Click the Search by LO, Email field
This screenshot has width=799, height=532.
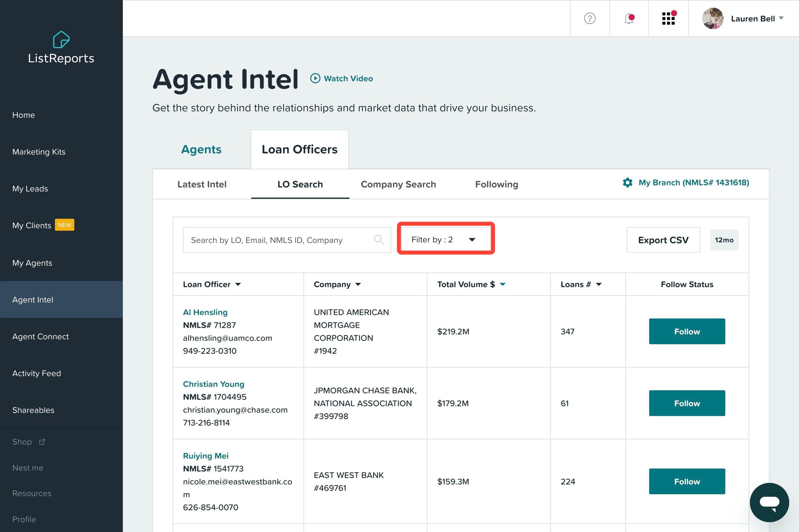click(x=287, y=240)
